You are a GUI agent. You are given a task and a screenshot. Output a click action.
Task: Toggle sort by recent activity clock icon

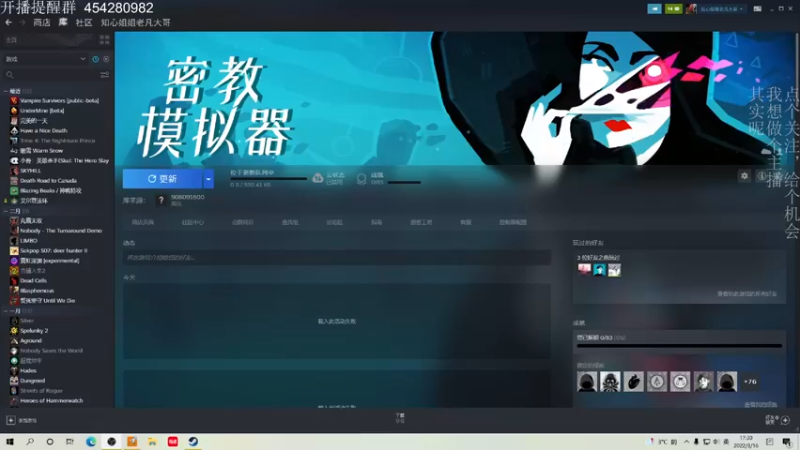point(95,59)
